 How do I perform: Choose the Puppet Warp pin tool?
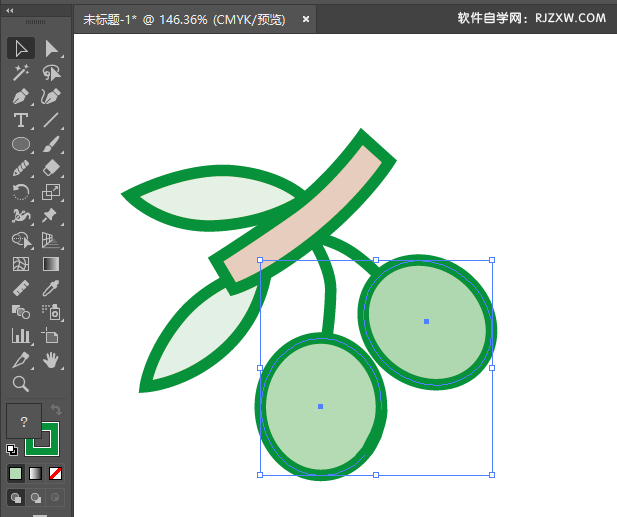51,216
